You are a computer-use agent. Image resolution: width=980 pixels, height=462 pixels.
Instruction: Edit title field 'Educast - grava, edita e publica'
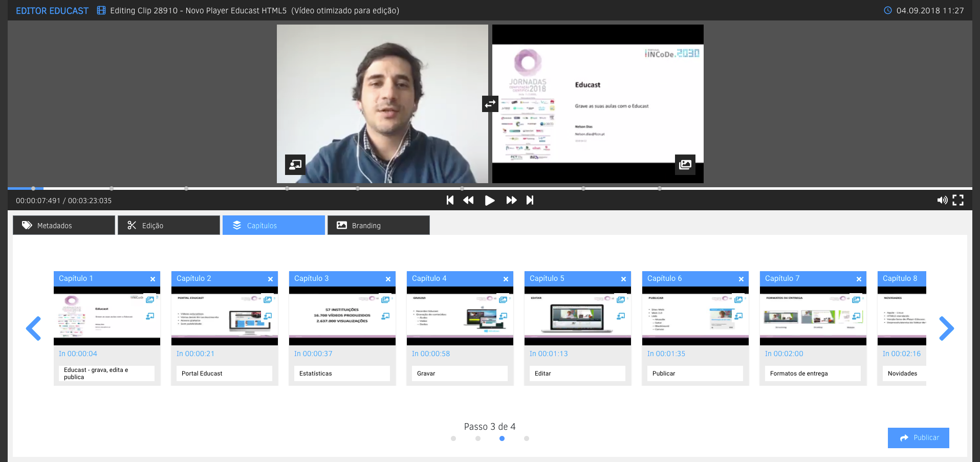[x=106, y=373]
